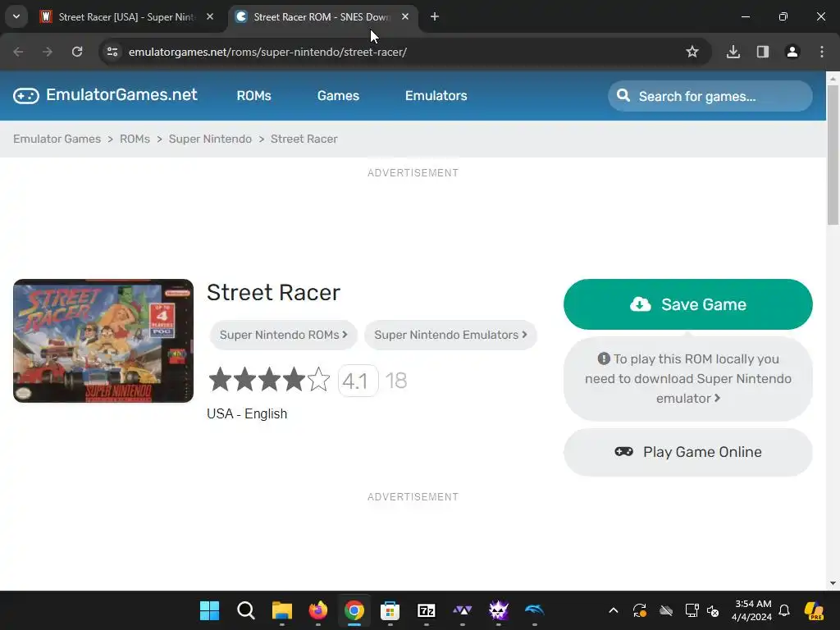Screen dimensions: 840x630
Task: Click the address bar URL
Action: coord(267,52)
